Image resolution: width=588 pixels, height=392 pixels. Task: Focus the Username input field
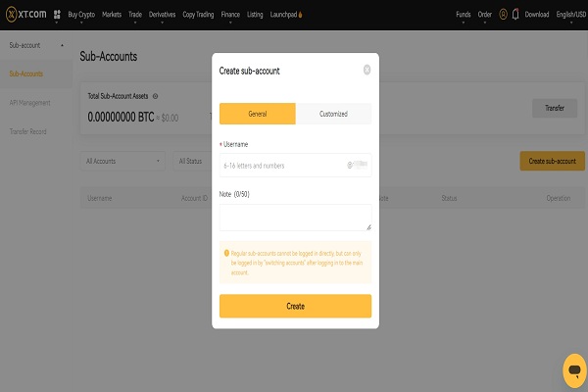point(296,165)
